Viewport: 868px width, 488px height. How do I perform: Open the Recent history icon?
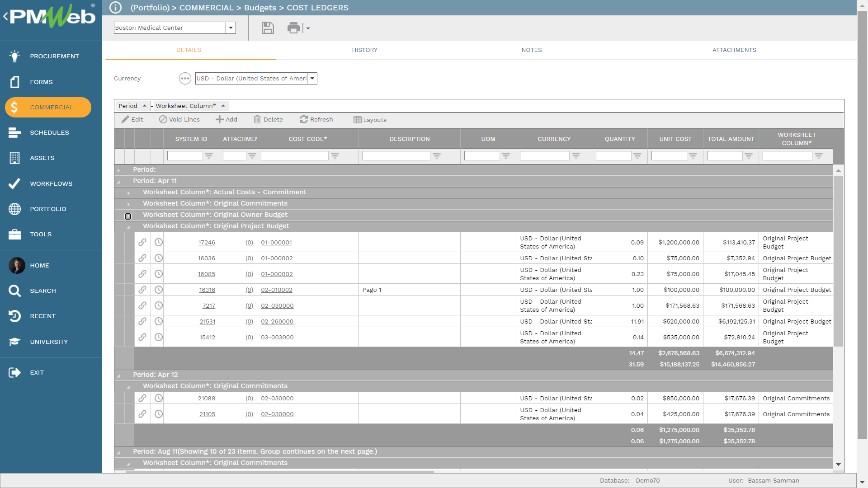[x=14, y=316]
